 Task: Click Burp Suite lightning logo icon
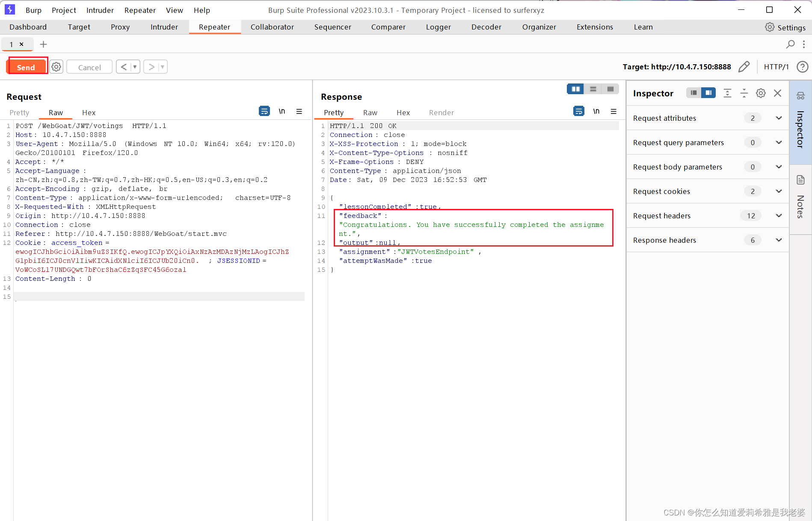coord(9,9)
